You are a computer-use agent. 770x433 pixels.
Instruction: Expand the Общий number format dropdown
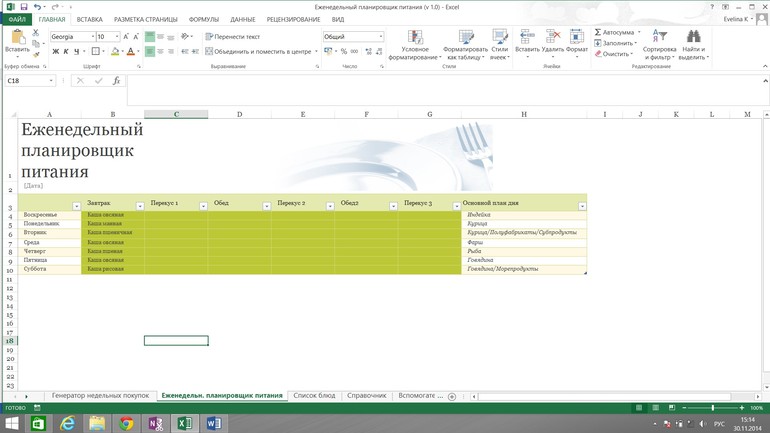coord(380,37)
